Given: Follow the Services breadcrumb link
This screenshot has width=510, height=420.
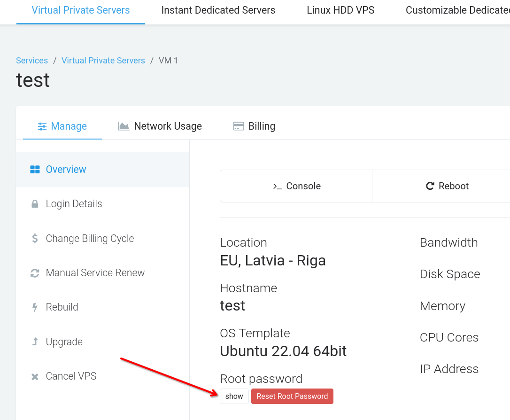Looking at the screenshot, I should pyautogui.click(x=31, y=60).
